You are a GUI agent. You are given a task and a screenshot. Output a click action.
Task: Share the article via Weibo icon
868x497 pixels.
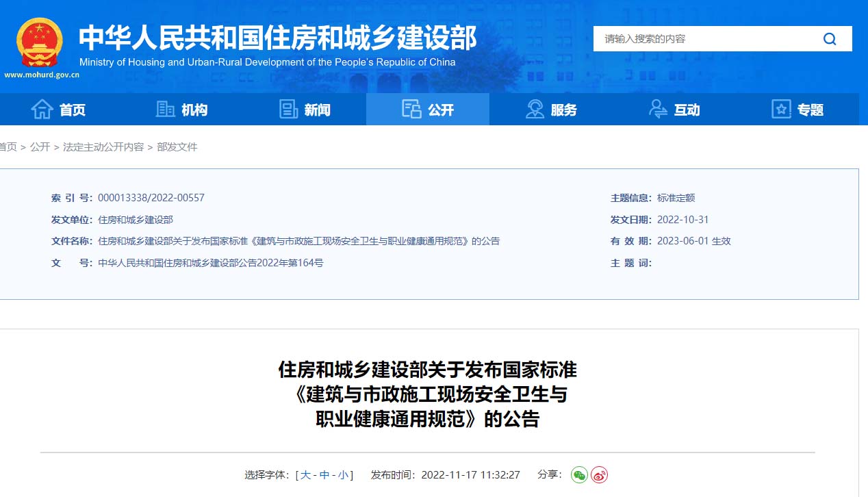tap(600, 475)
